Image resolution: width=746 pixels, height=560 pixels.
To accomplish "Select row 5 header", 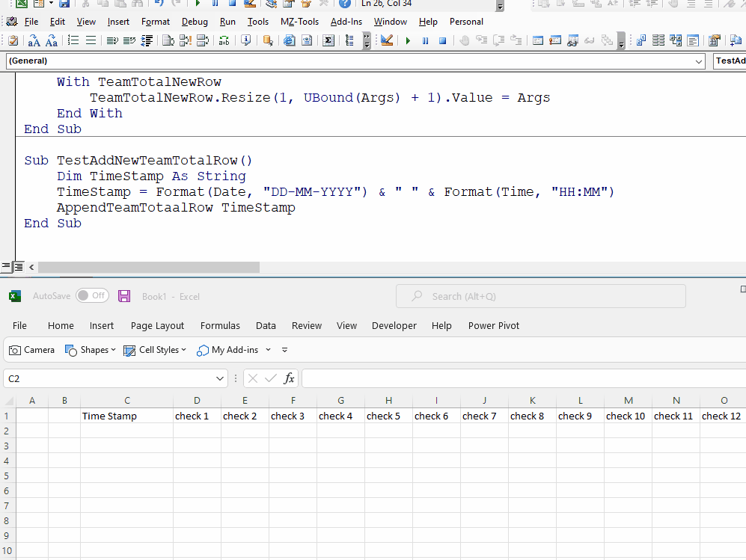I will tap(7, 476).
